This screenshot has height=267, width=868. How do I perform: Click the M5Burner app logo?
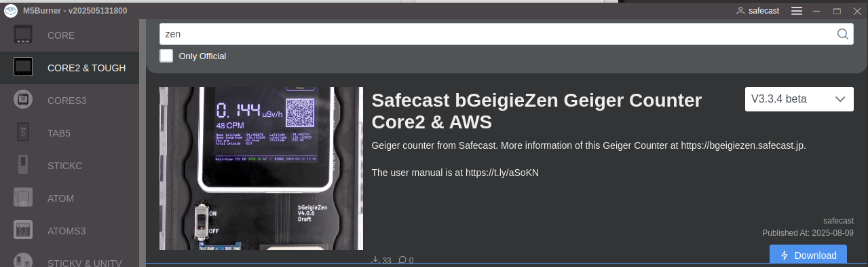[11, 11]
